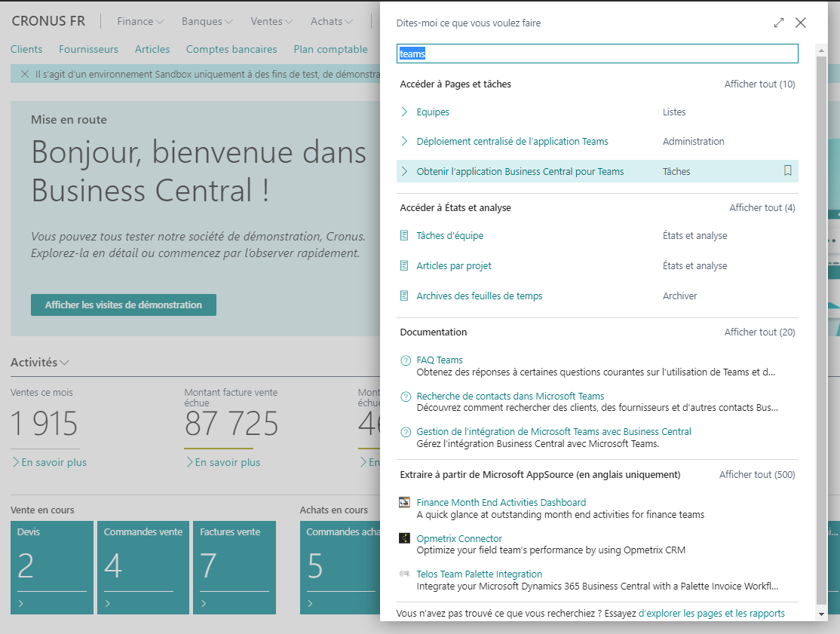Image resolution: width=840 pixels, height=634 pixels.
Task: Show all 4 États et analyse results
Action: coord(762,208)
